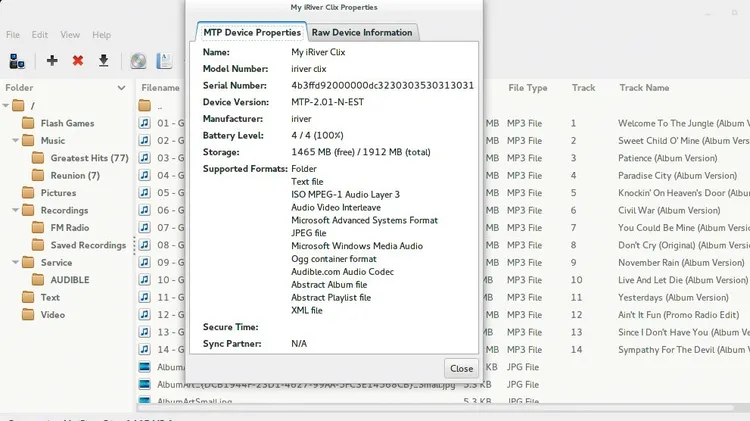Collapse the Music folder node
Viewport: 750px width, 421px height.
(x=15, y=140)
